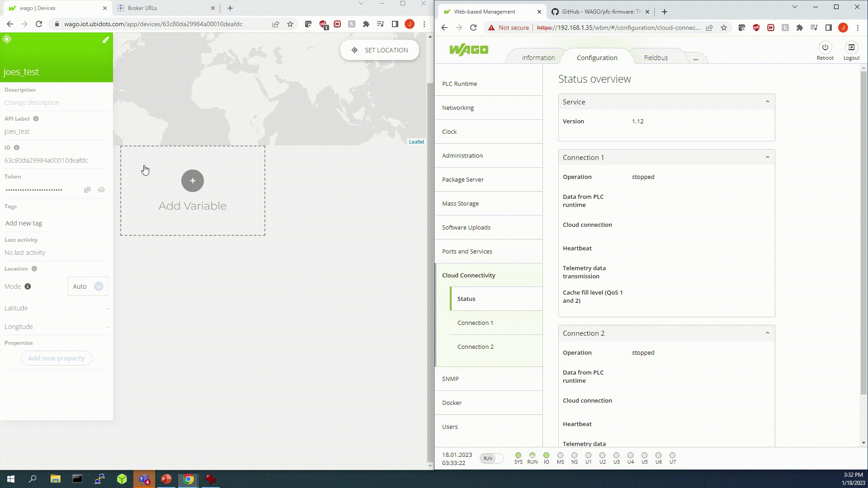Open PowerPoint from the taskbar
The height and width of the screenshot is (488, 868).
tap(166, 479)
